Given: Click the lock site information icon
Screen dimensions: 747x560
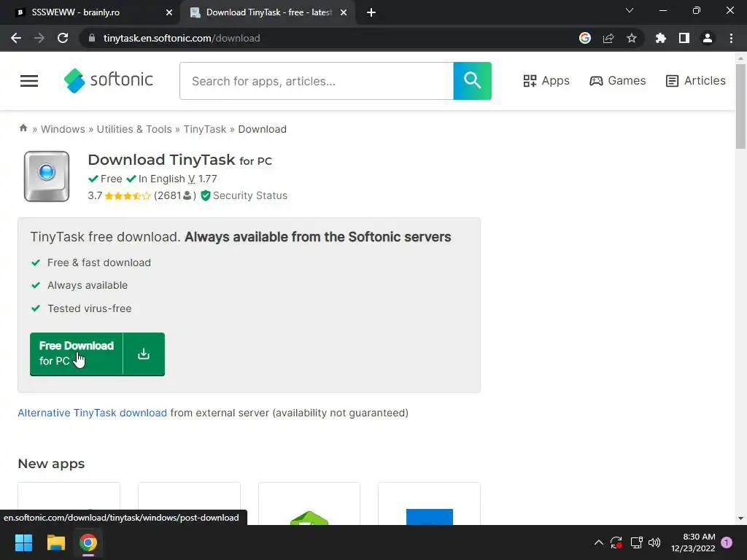Looking at the screenshot, I should pos(92,38).
